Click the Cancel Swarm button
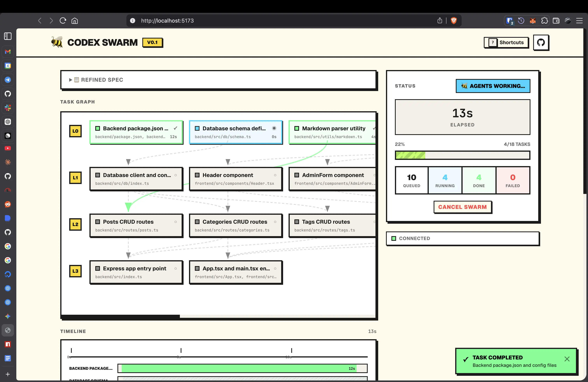The height and width of the screenshot is (382, 588). click(462, 207)
